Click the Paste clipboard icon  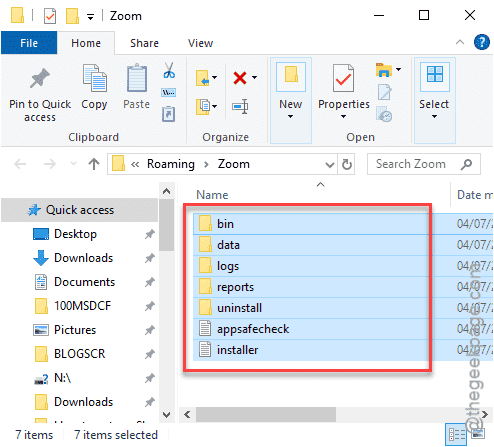click(x=137, y=78)
